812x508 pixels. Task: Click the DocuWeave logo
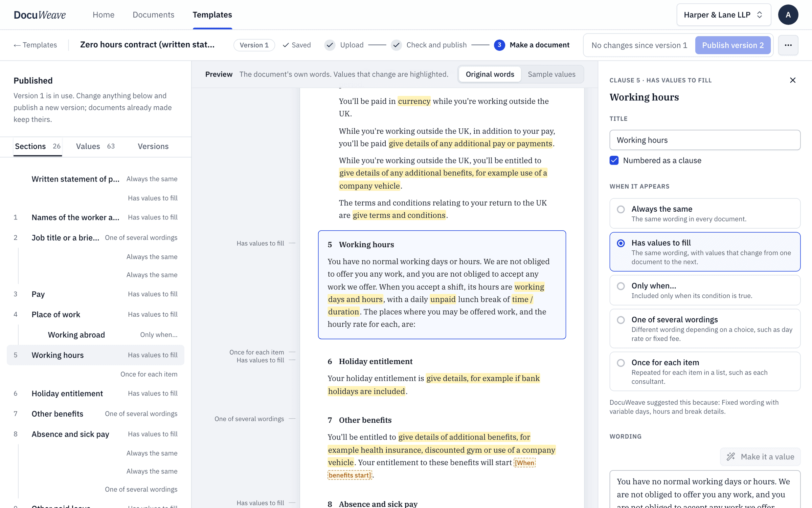[40, 15]
